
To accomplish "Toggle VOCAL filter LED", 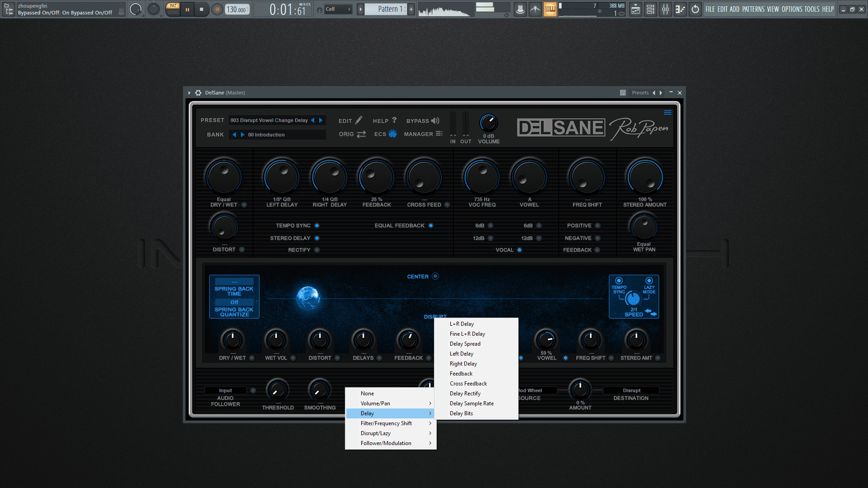I will point(519,250).
